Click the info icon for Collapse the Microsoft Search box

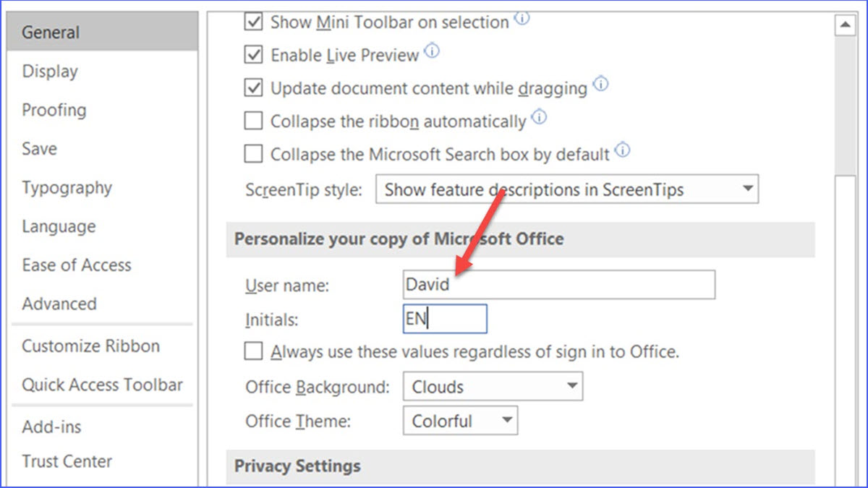621,150
